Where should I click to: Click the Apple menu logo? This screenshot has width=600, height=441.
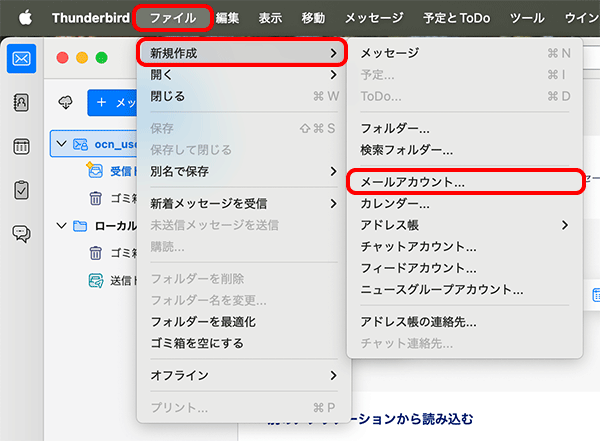click(x=25, y=17)
